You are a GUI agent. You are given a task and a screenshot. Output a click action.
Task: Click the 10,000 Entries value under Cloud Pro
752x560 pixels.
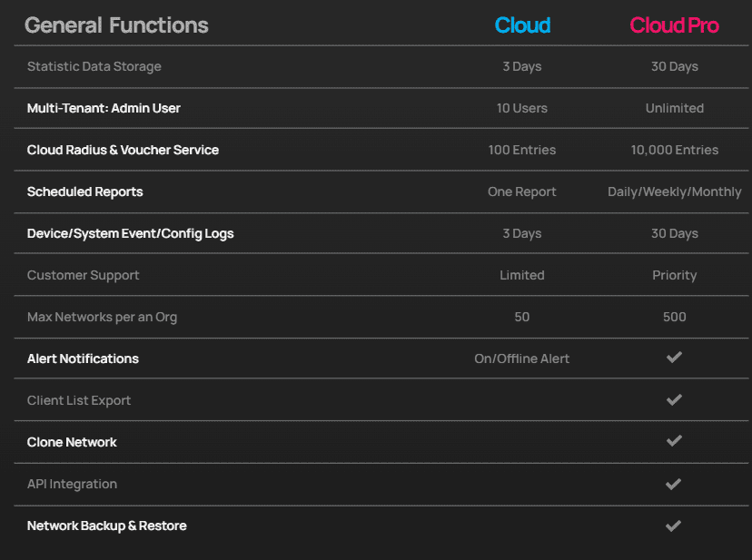pos(674,150)
